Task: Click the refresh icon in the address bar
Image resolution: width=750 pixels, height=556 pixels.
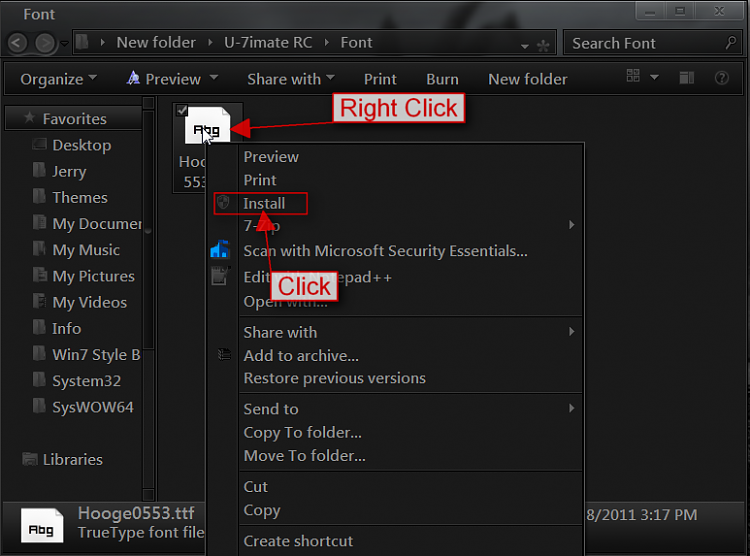Action: click(x=543, y=45)
